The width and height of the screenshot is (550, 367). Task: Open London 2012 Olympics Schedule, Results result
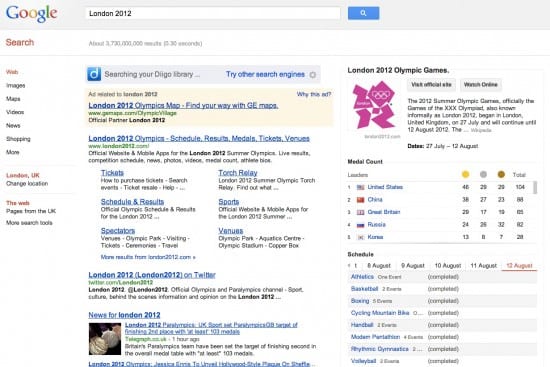199,138
